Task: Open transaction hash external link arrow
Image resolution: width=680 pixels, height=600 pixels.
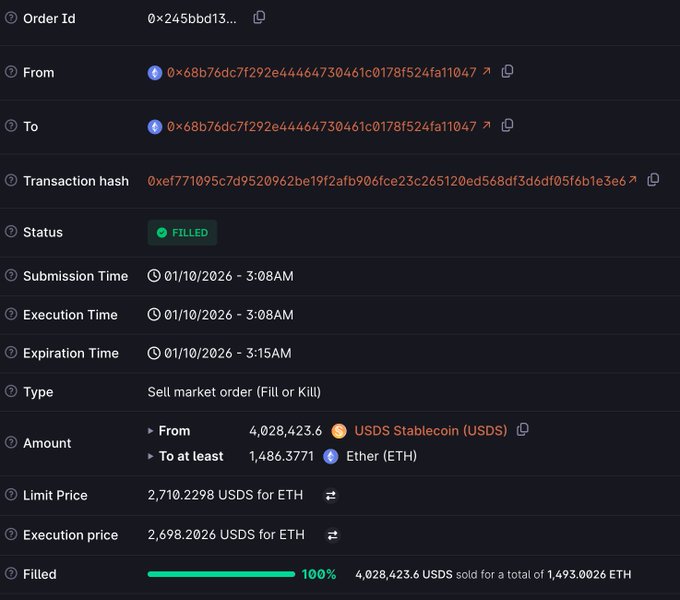Action: (x=633, y=179)
